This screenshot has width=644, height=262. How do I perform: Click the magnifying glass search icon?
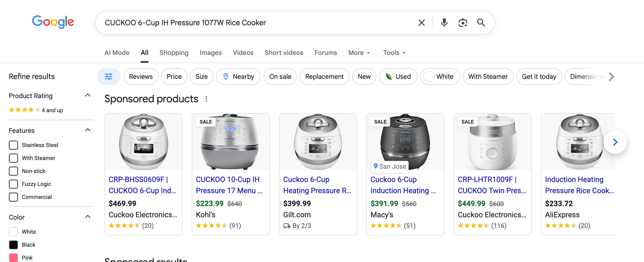[481, 23]
